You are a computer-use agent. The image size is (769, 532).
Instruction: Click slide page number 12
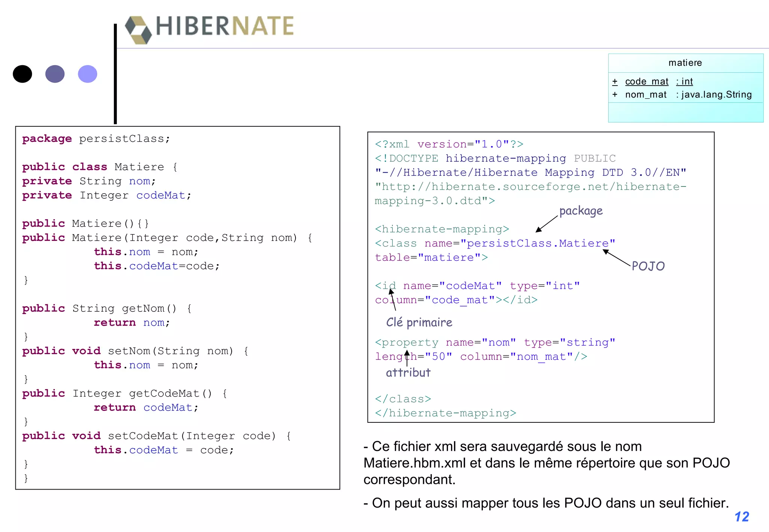742,517
